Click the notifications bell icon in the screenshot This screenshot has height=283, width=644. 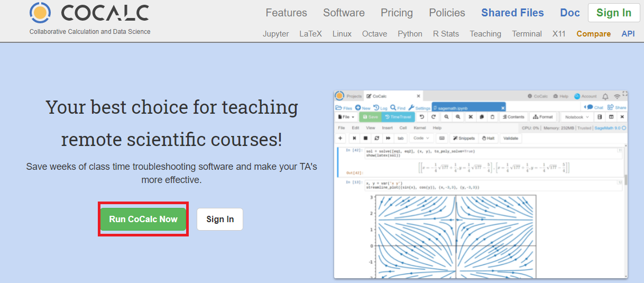pos(605,96)
